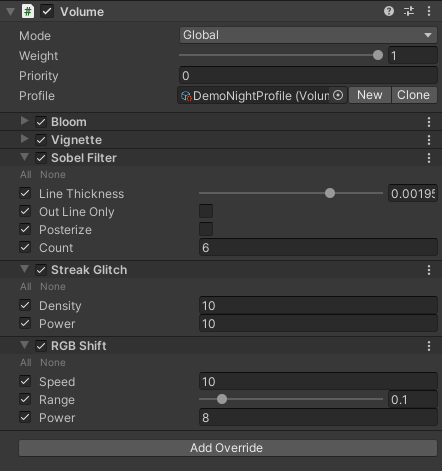Screen dimensions: 442x471
Task: Open the Volume component help reference icon
Action: click(x=389, y=11)
